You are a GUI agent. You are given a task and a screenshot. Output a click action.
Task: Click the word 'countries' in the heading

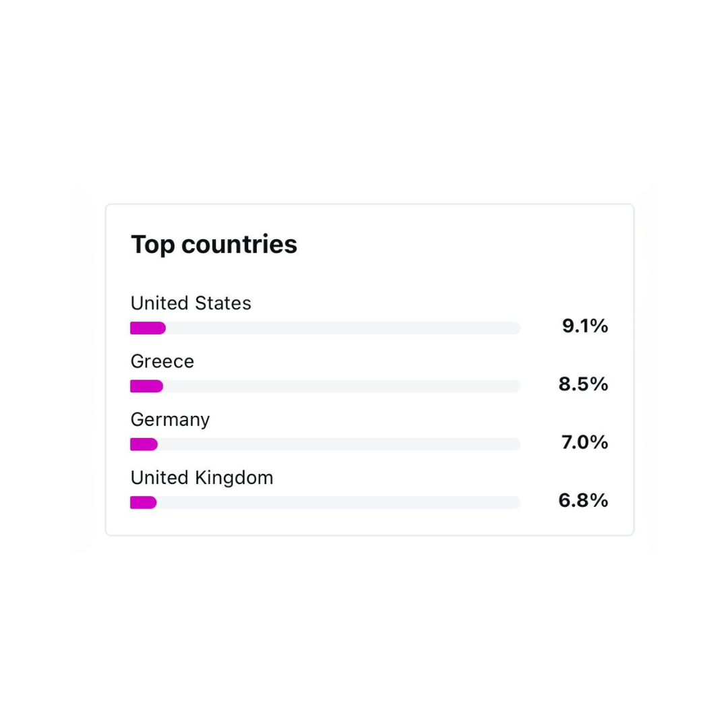239,244
